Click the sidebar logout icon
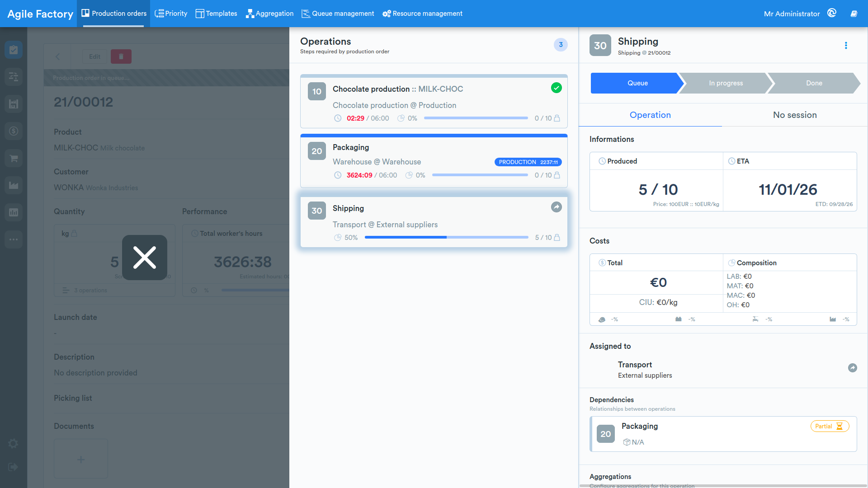This screenshot has height=488, width=868. [14, 467]
